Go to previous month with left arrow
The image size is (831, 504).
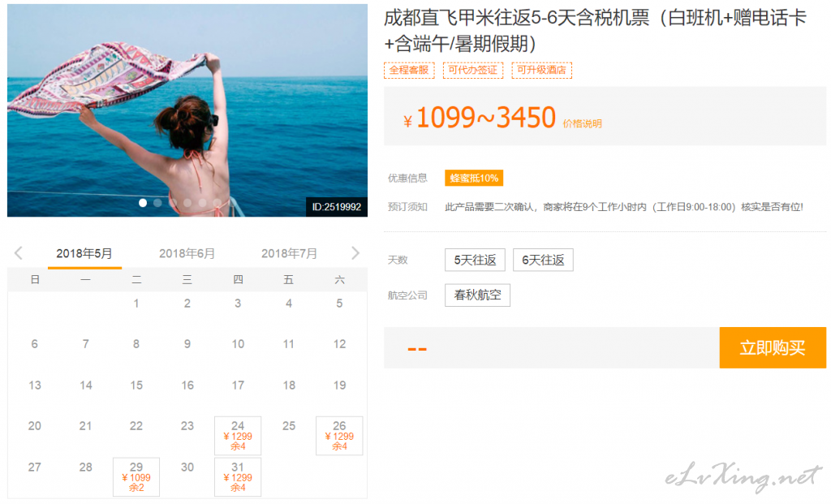coord(19,253)
